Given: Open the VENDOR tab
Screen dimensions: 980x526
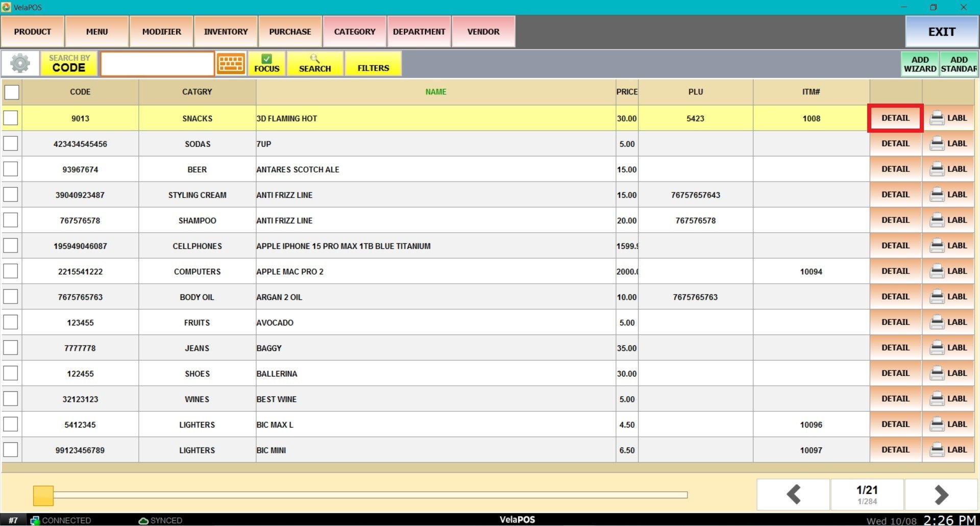Looking at the screenshot, I should tap(483, 32).
